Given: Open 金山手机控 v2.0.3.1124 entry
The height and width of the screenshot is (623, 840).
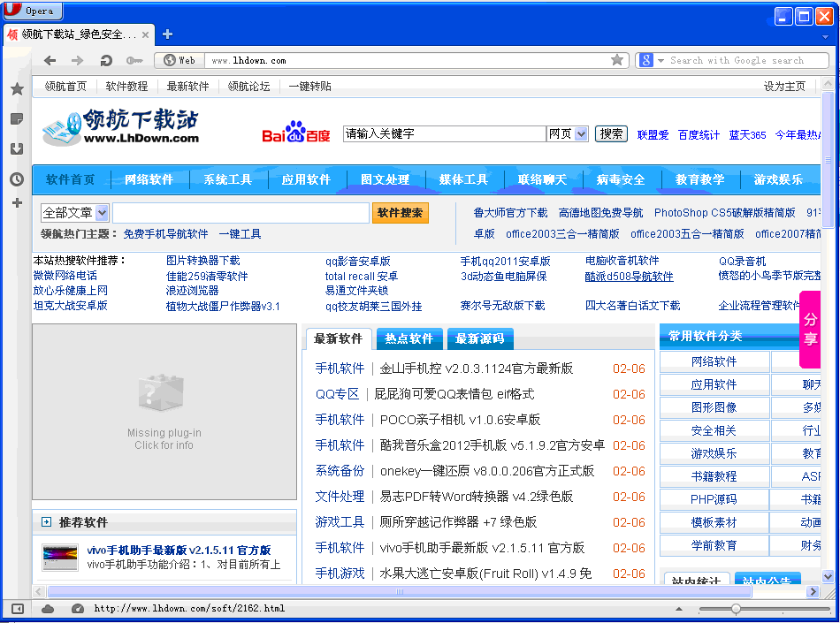Looking at the screenshot, I should [x=477, y=368].
